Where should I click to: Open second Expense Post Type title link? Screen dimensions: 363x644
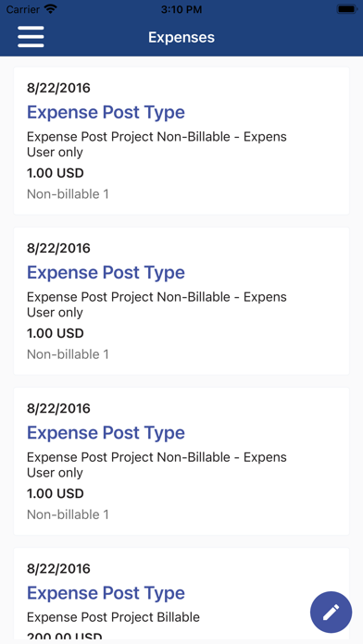pyautogui.click(x=106, y=272)
